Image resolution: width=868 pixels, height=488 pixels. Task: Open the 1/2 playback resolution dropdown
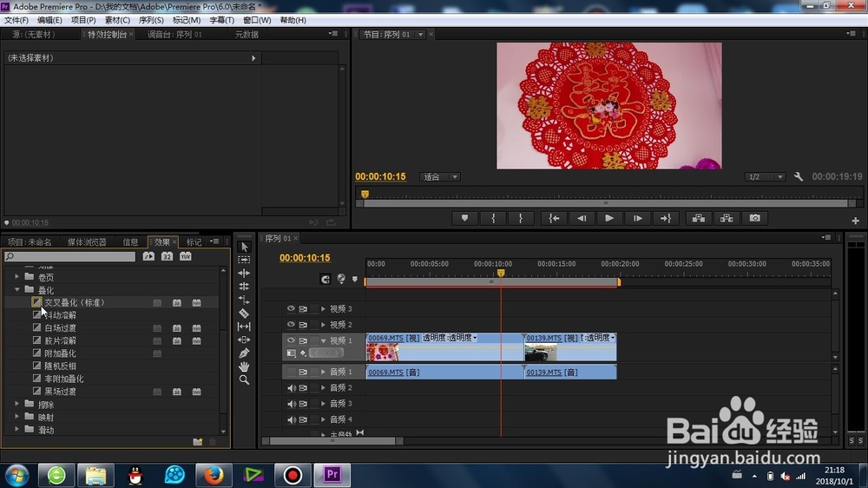[x=765, y=176]
